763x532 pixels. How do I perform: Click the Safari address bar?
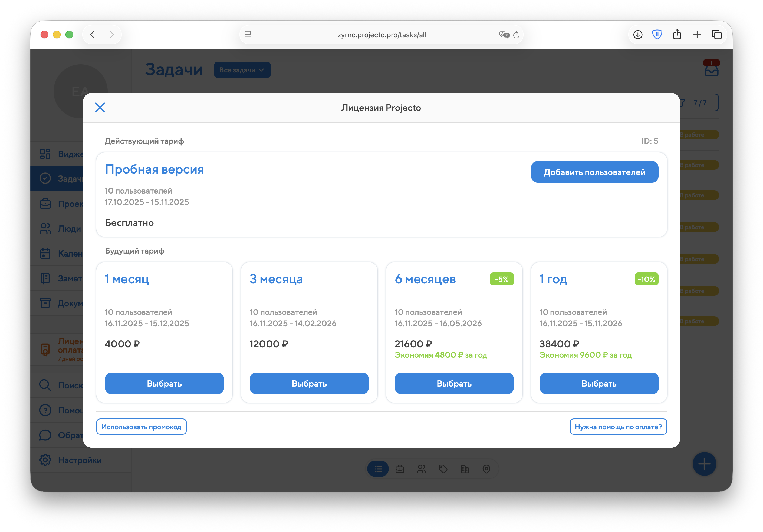pos(381,35)
